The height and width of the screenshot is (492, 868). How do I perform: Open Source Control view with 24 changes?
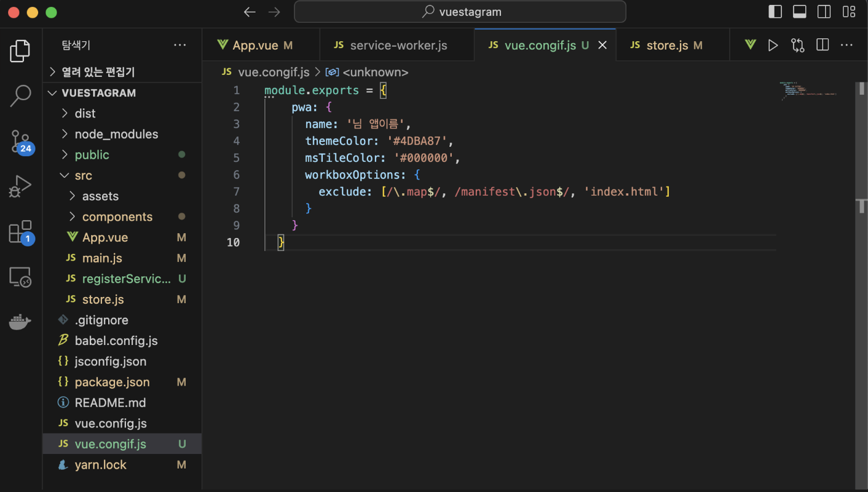click(21, 141)
